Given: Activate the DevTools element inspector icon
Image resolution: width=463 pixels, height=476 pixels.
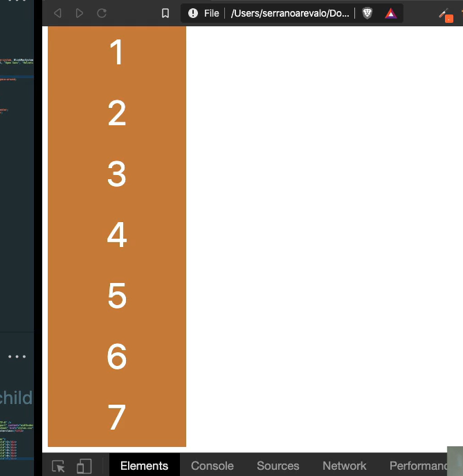Looking at the screenshot, I should (58, 466).
